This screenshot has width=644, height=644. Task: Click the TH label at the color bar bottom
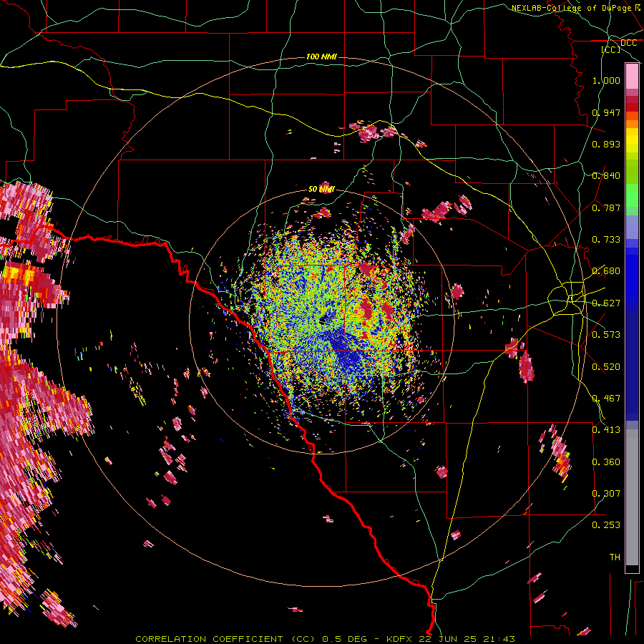615,557
